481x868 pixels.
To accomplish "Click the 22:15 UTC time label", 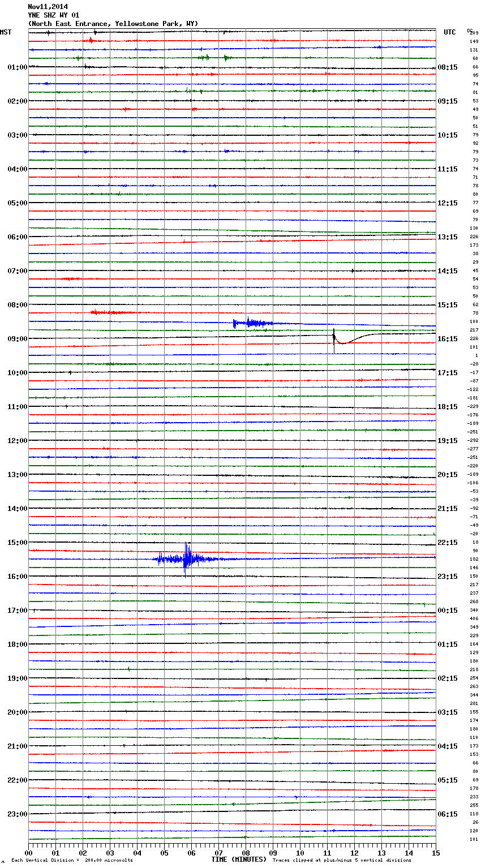I will tap(448, 543).
